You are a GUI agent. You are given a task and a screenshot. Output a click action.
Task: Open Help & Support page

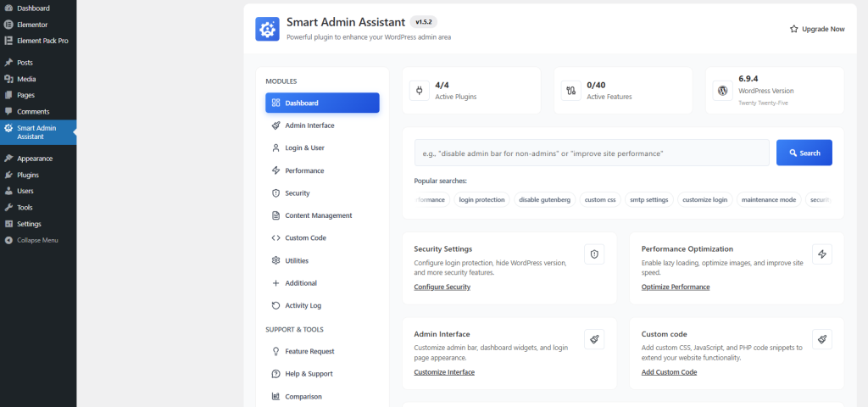coord(322,374)
